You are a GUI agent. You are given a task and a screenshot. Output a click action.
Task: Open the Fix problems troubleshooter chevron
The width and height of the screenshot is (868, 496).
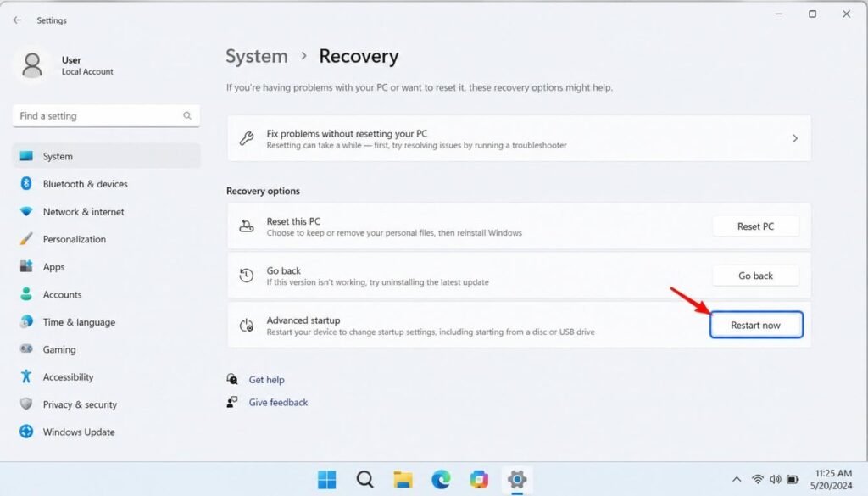[795, 138]
